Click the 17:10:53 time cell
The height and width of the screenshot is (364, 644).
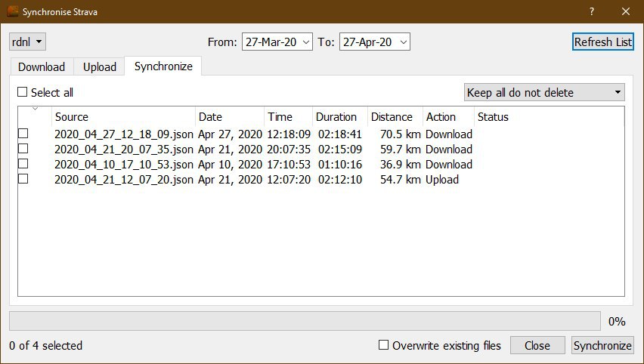[289, 165]
